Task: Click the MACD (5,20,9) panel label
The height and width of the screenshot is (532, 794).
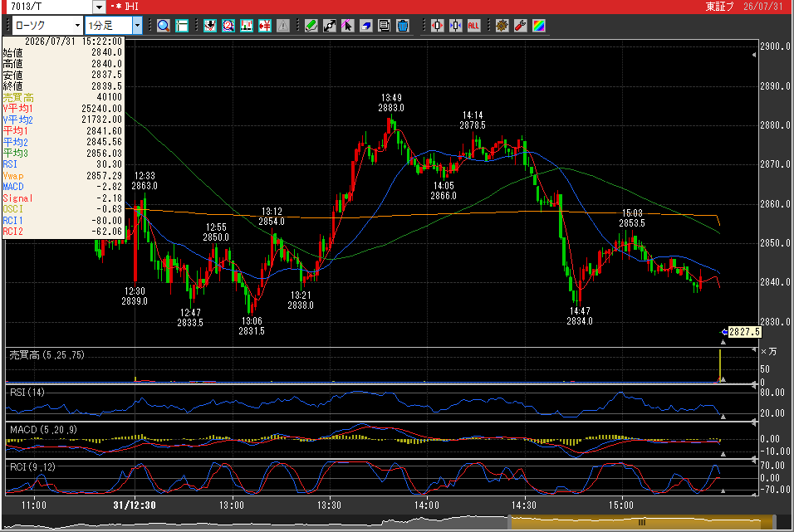Action: pyautogui.click(x=43, y=430)
